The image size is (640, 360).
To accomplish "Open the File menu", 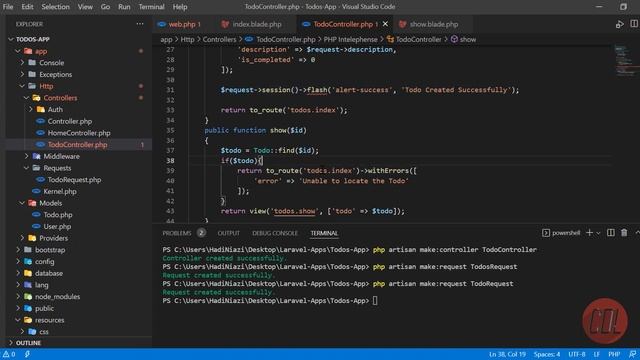I will pos(8,7).
